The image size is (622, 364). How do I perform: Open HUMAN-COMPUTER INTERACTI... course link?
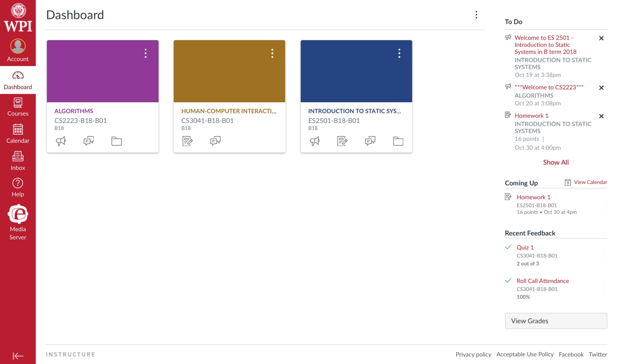tap(229, 111)
